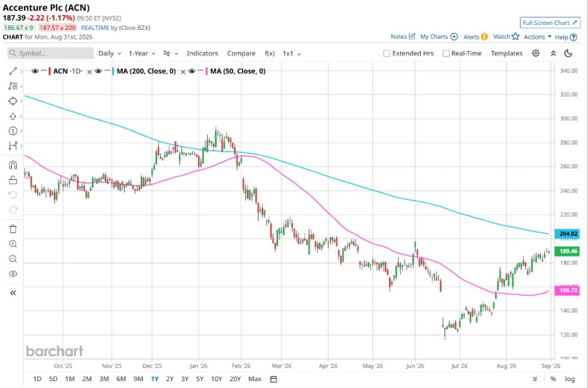Switch to dark mode moon icon

point(568,53)
